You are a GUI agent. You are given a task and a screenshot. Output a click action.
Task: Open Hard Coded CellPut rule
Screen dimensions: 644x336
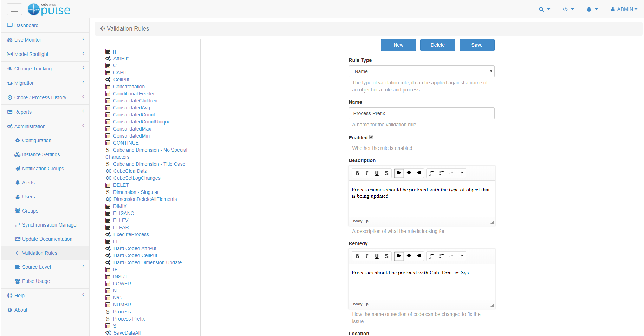click(x=135, y=255)
